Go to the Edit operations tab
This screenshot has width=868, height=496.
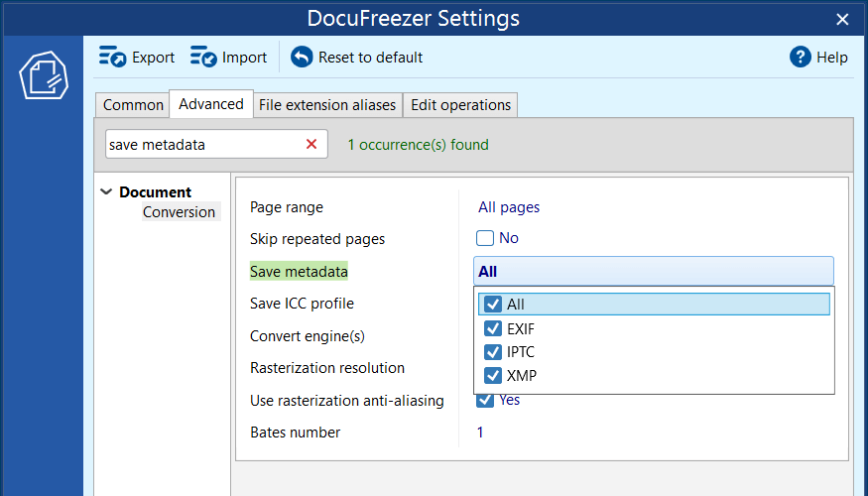pyautogui.click(x=460, y=105)
